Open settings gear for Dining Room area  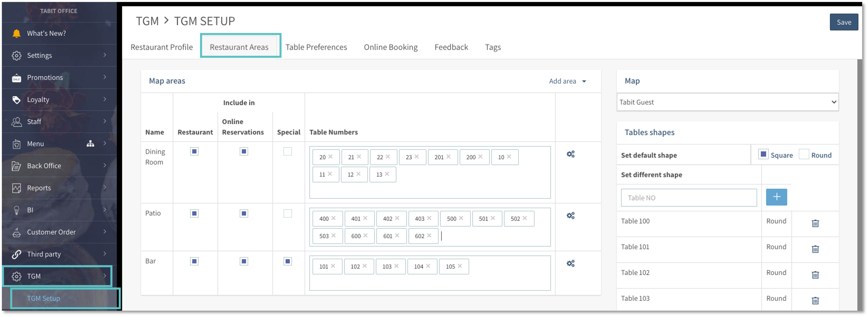click(x=570, y=154)
